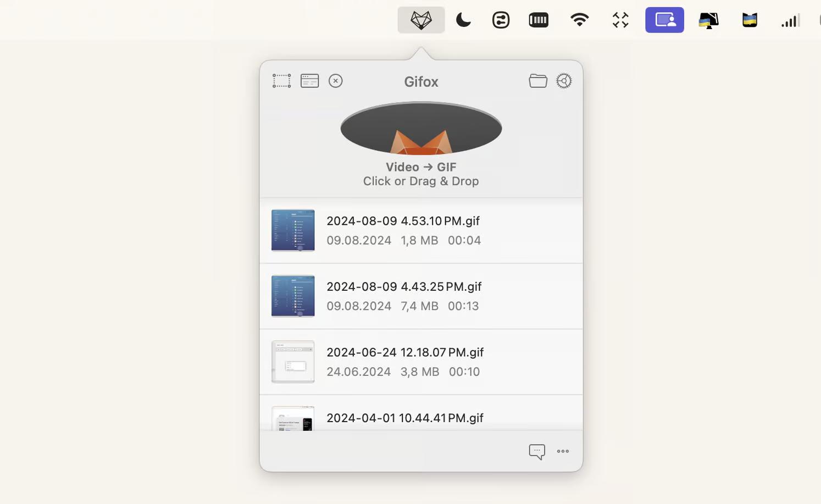
Task: Open the signal bars menu bar icon
Action: 790,21
